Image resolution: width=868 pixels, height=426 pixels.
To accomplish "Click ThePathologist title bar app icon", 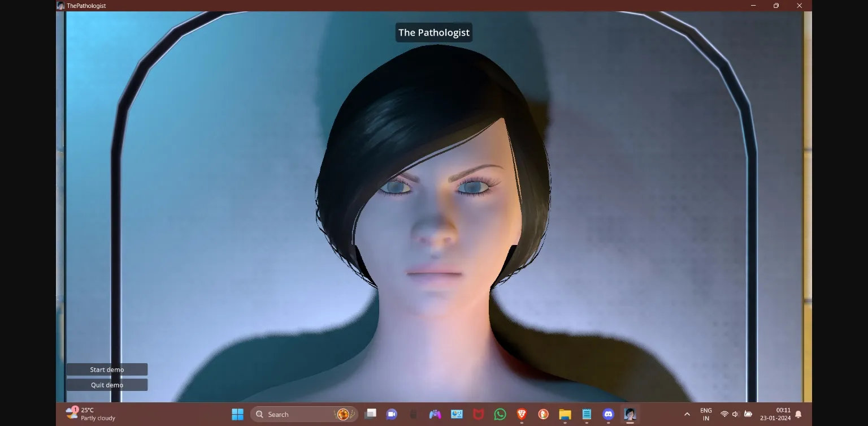I will tap(59, 5).
